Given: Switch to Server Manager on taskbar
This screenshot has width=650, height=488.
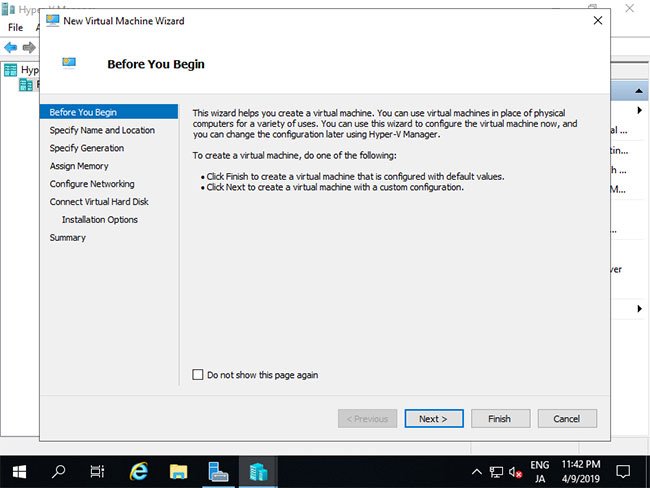Looking at the screenshot, I should (218, 472).
